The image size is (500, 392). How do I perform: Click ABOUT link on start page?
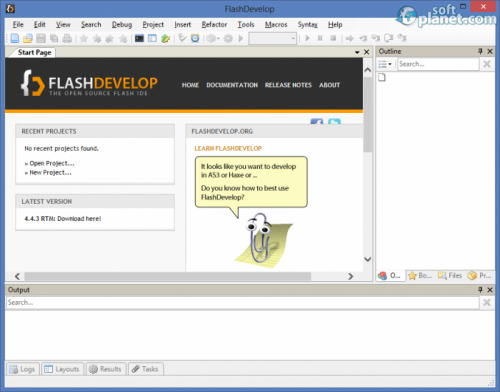coord(329,85)
